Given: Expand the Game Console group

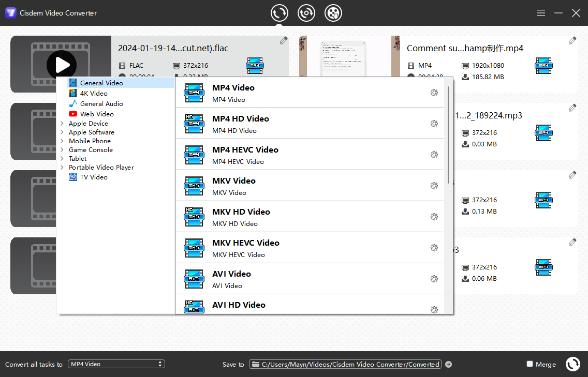Looking at the screenshot, I should coord(62,149).
